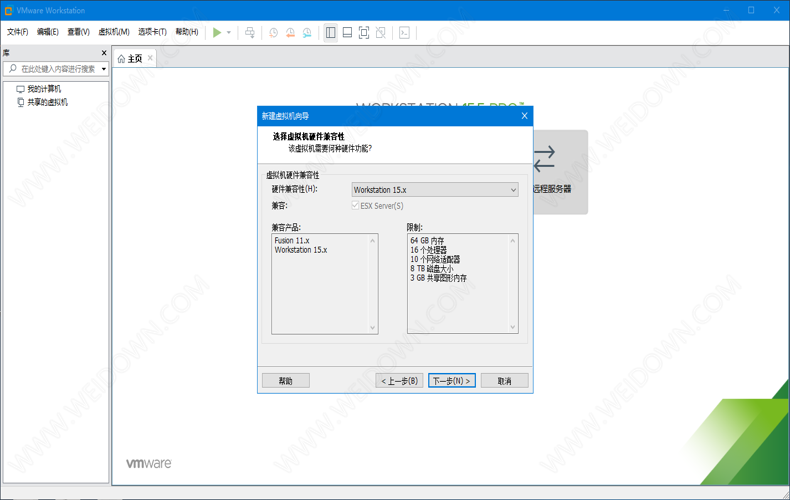790x500 pixels.
Task: Open the snapshot manager icon
Action: point(307,33)
